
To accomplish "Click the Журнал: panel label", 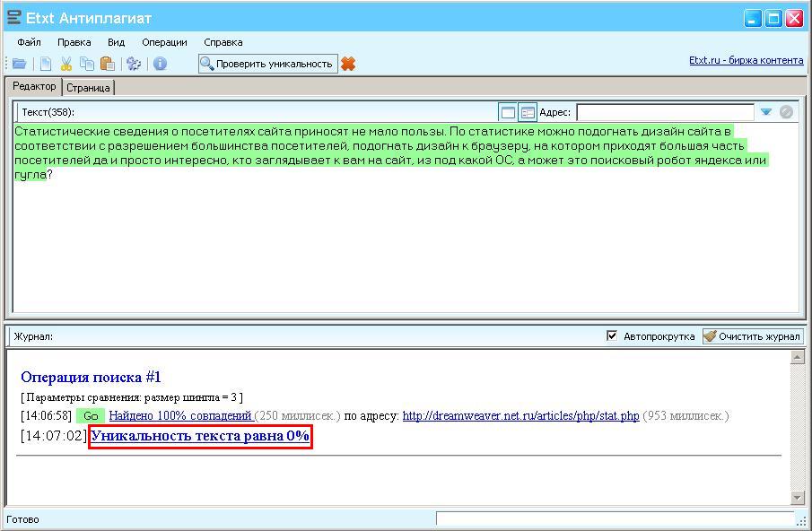I will (33, 336).
